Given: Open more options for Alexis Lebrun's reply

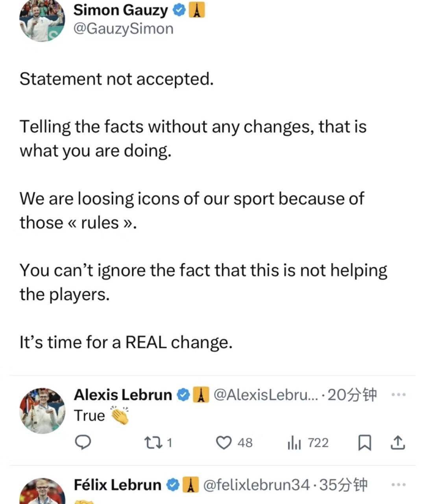Looking at the screenshot, I should pyautogui.click(x=399, y=394).
